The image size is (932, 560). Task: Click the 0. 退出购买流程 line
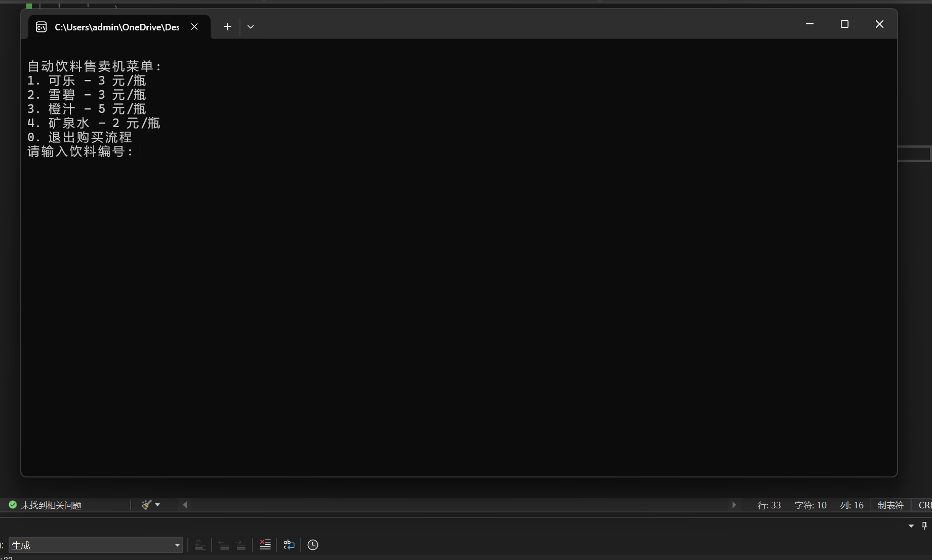click(79, 137)
